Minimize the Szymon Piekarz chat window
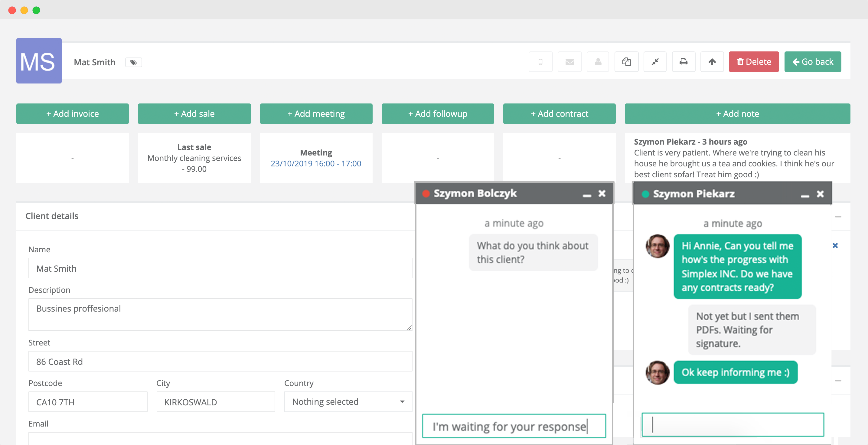Screen dimensions: 868x445 pos(805,195)
